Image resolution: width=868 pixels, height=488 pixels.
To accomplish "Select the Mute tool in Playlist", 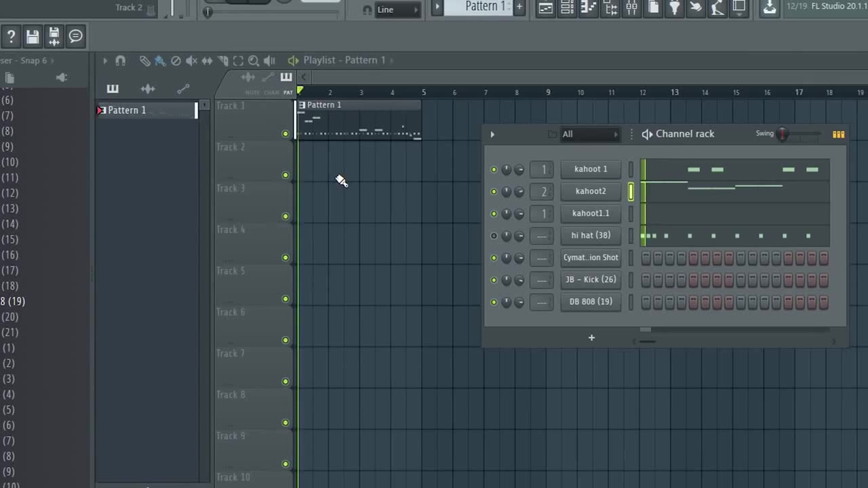I will [191, 60].
